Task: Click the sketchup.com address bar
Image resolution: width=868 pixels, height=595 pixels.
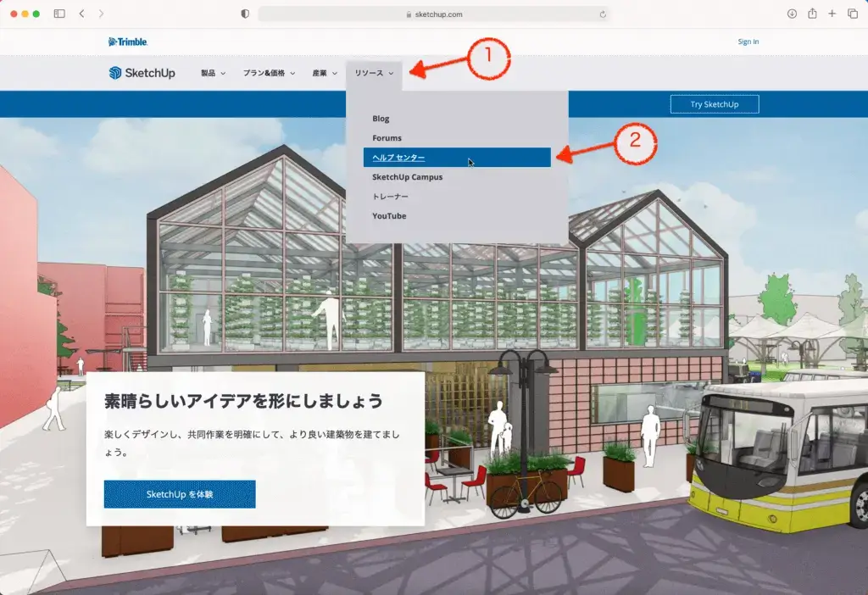Action: point(434,14)
